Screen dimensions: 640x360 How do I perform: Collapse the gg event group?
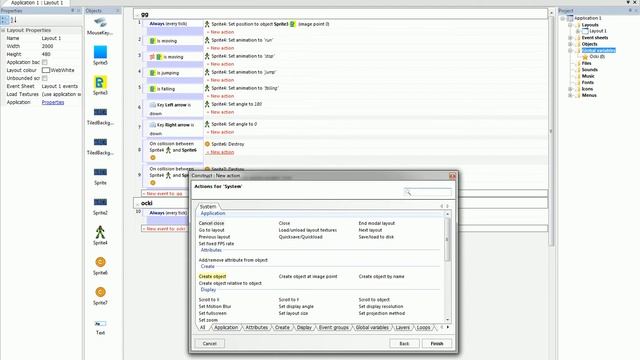[x=138, y=15]
